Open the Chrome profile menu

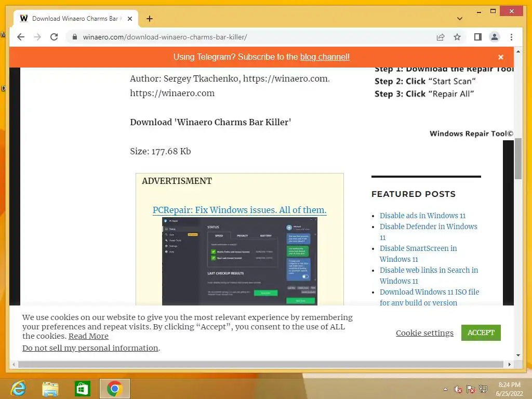pyautogui.click(x=495, y=37)
